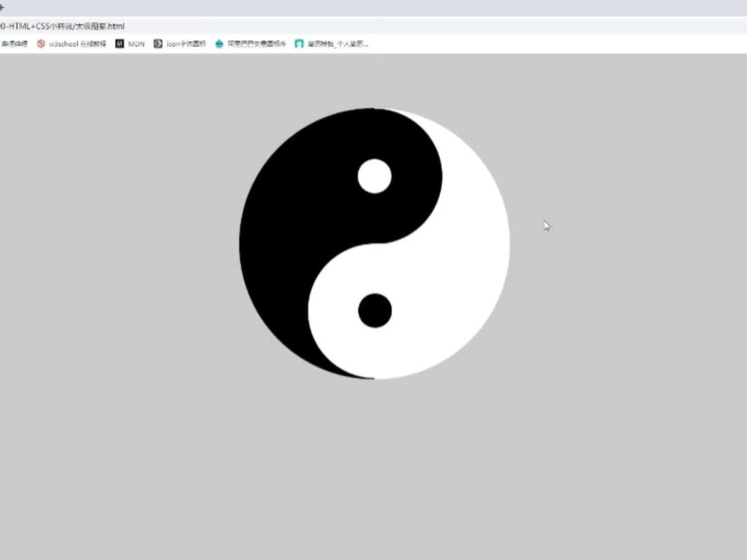This screenshot has height=560, width=747.
Task: Open the icon font library bookmark
Action: (180, 44)
